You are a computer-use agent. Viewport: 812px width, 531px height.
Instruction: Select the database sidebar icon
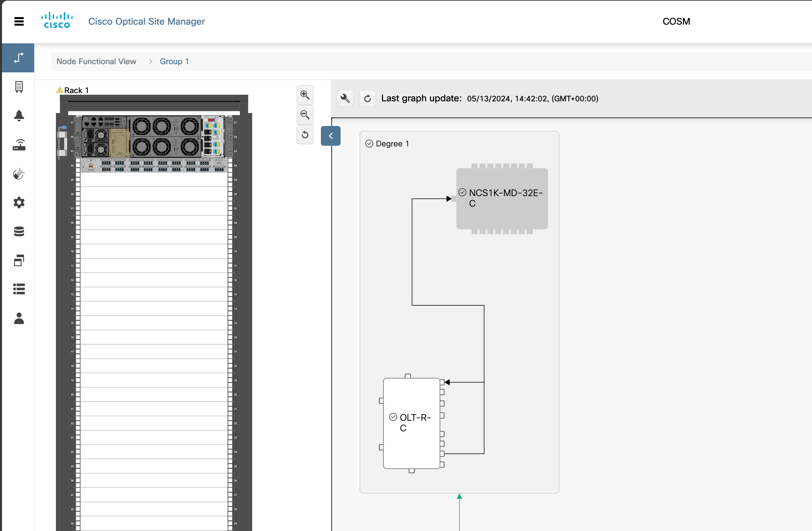(x=18, y=232)
